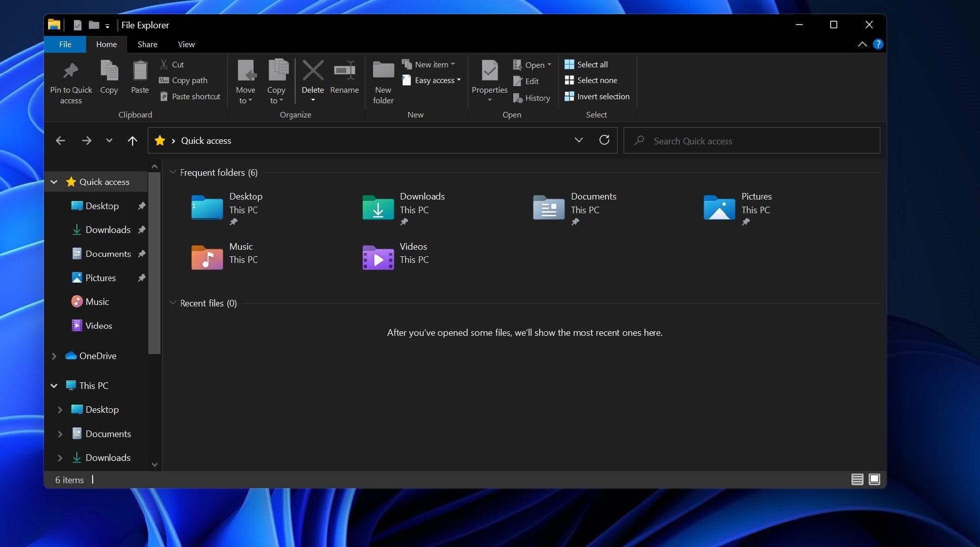980x547 pixels.
Task: Pin selection to Quick access
Action: (x=71, y=81)
